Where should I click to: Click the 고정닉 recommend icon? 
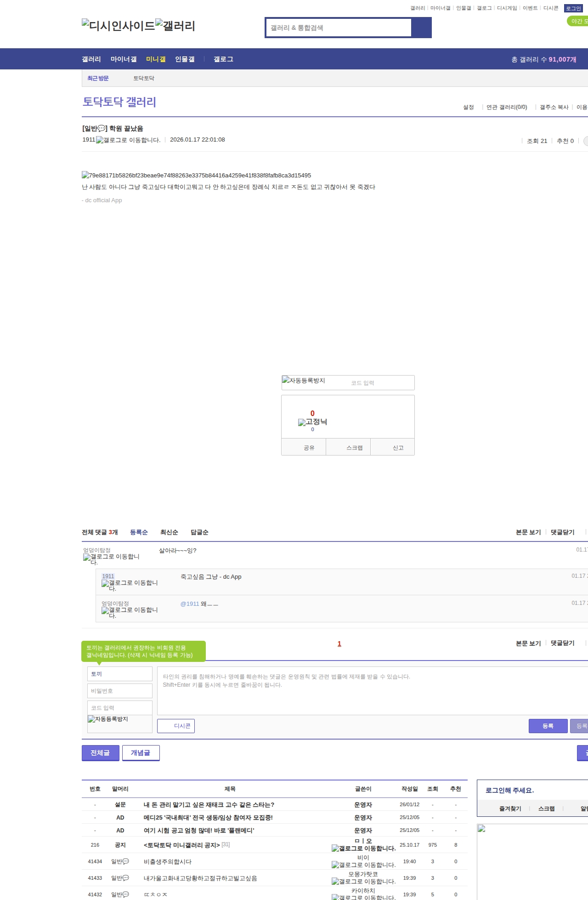click(x=312, y=422)
